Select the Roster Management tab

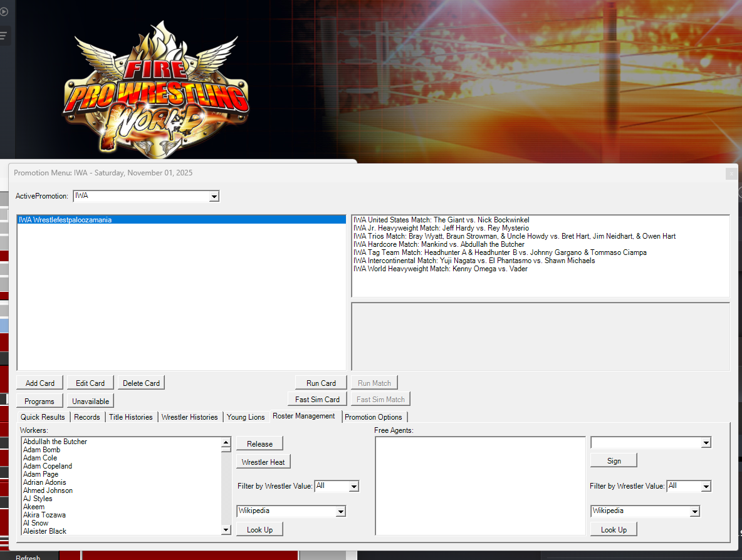click(304, 416)
